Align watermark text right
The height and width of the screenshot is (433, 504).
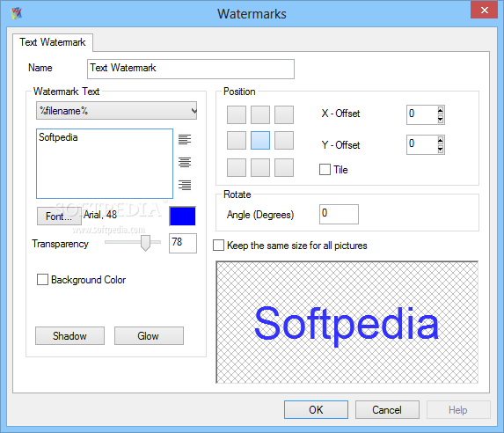[x=185, y=185]
